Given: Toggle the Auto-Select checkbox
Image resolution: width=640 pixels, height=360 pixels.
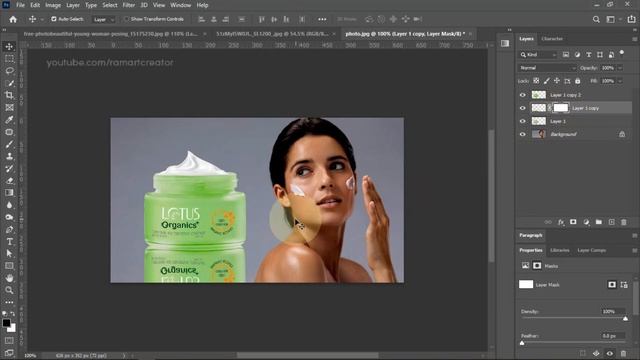Looking at the screenshot, I should tap(53, 19).
